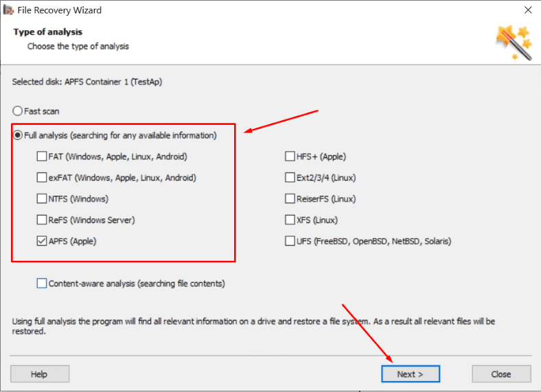Click the File Recovery Wizard app icon
541x392 pixels.
point(8,10)
